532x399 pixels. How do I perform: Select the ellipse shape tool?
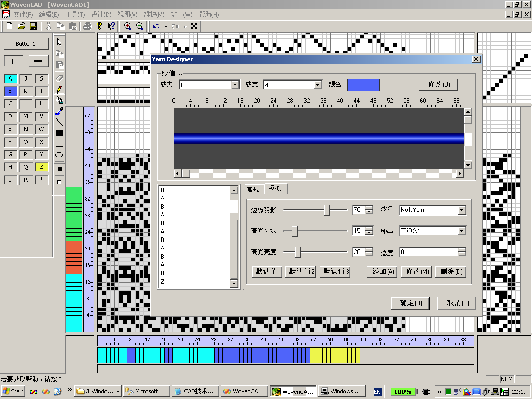coord(59,155)
